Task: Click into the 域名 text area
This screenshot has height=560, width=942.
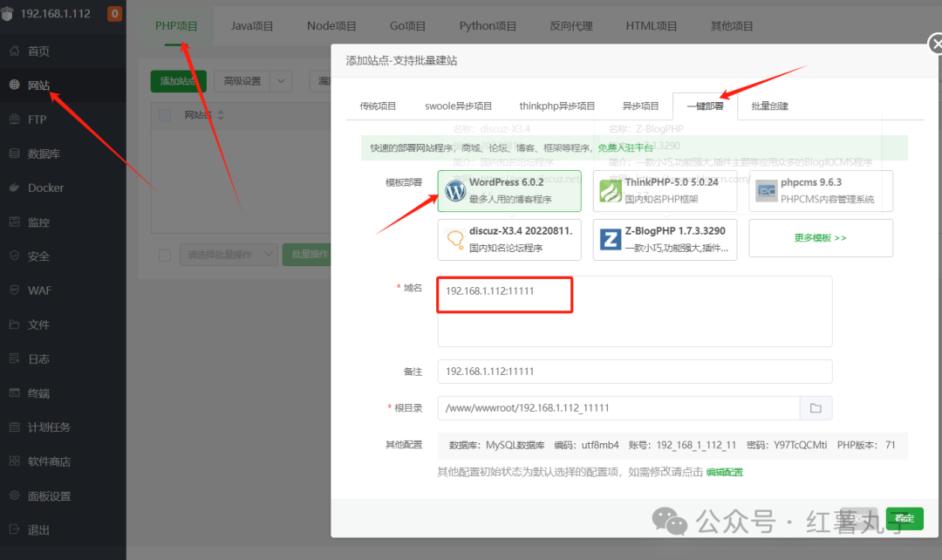Action: pos(635,311)
